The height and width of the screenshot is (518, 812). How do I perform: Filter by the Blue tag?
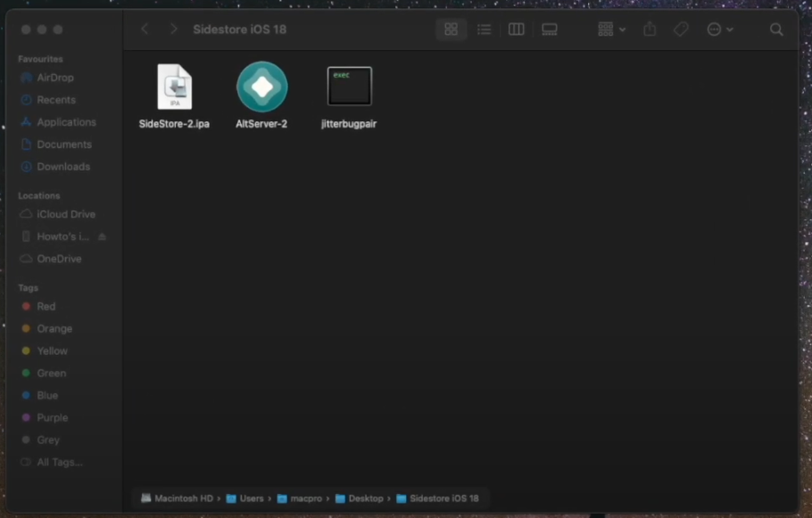tap(47, 395)
